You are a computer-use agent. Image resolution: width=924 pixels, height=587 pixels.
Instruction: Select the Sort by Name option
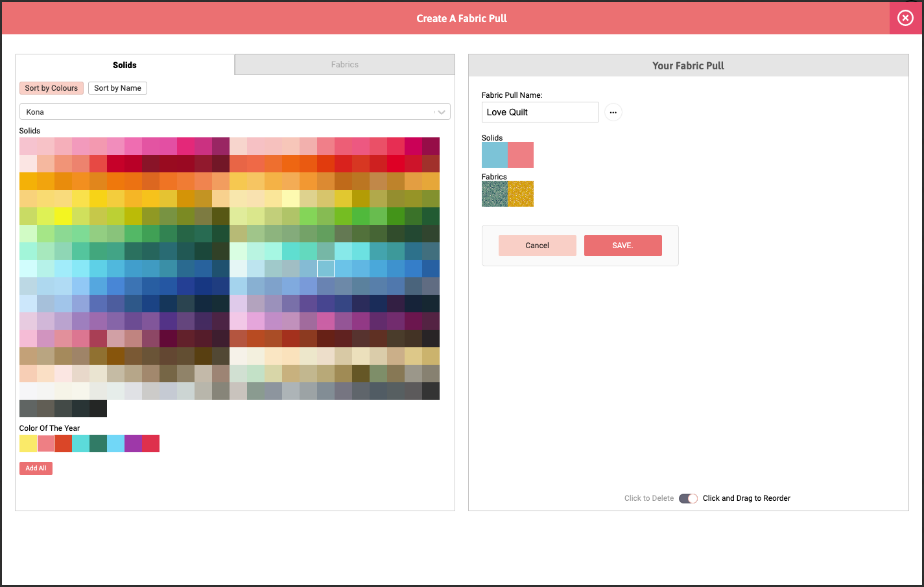coord(117,88)
